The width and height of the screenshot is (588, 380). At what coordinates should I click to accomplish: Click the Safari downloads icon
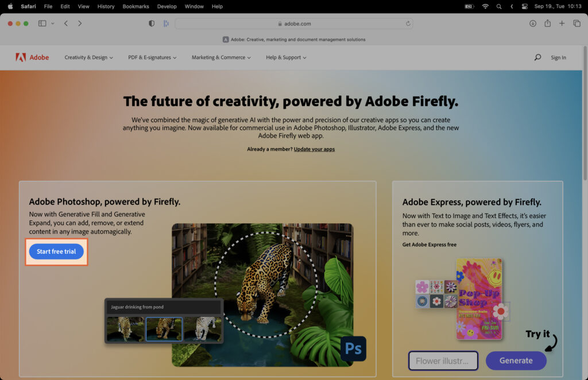click(533, 24)
